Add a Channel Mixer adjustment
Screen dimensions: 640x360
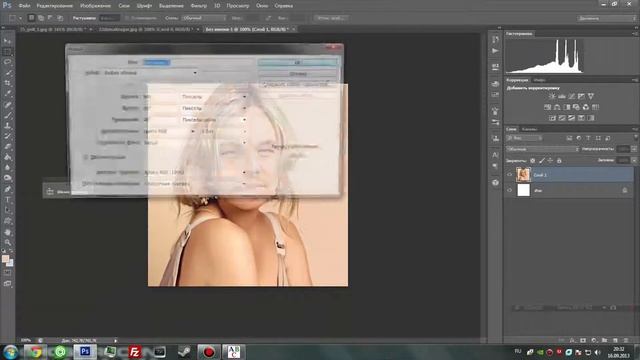pyautogui.click(x=586, y=107)
